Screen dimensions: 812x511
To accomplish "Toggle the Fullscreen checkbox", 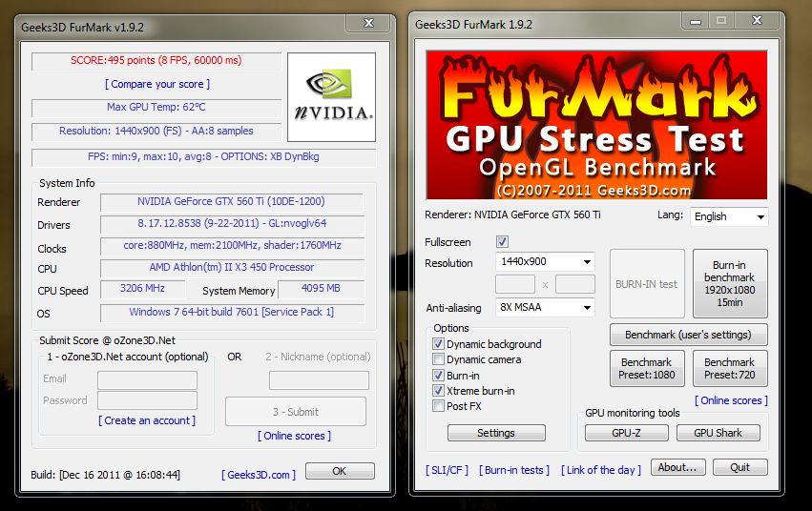I will tap(502, 241).
